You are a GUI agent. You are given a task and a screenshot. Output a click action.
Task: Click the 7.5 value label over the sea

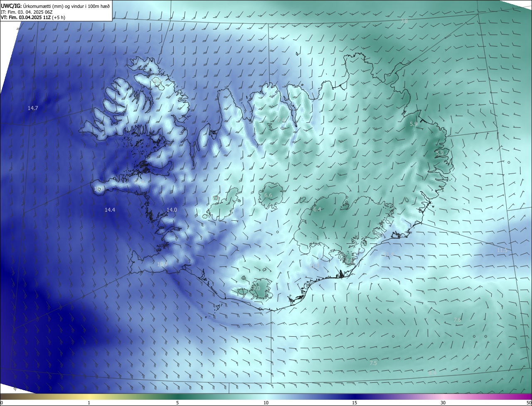click(x=373, y=363)
